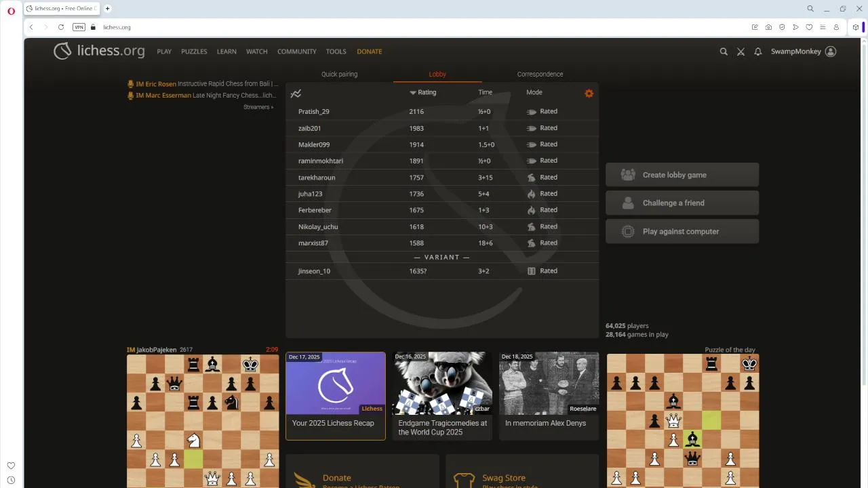The width and height of the screenshot is (868, 488).
Task: Open Your 2025 Lichess Recap card
Action: (335, 396)
